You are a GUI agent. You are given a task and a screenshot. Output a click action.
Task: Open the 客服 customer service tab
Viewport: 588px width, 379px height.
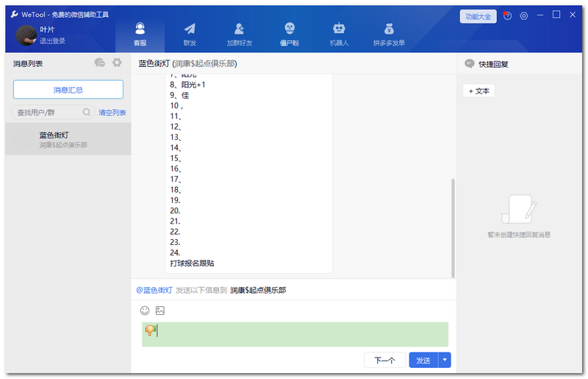click(140, 34)
